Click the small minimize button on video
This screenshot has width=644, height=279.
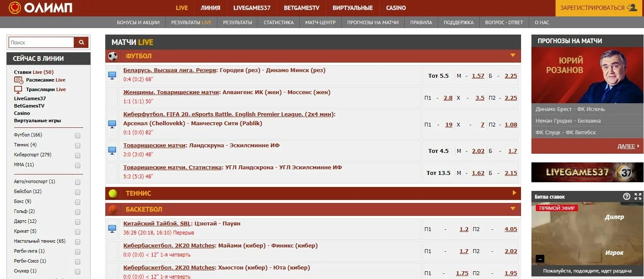point(540,259)
